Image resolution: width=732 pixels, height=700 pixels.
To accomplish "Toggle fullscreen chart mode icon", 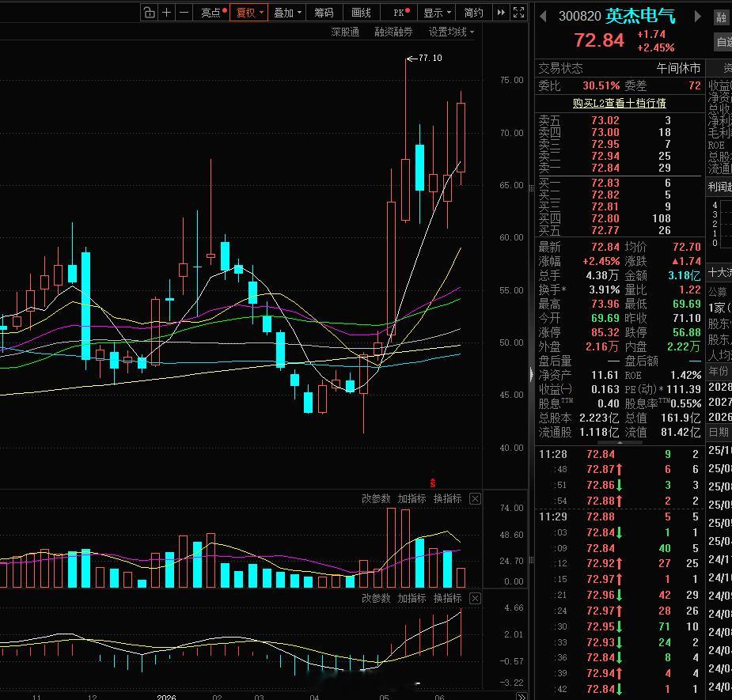I will click(518, 13).
